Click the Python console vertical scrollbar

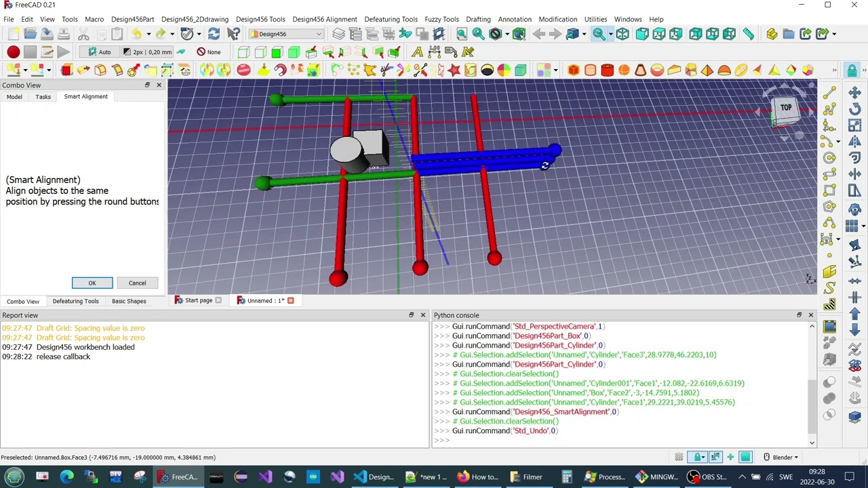pyautogui.click(x=812, y=383)
